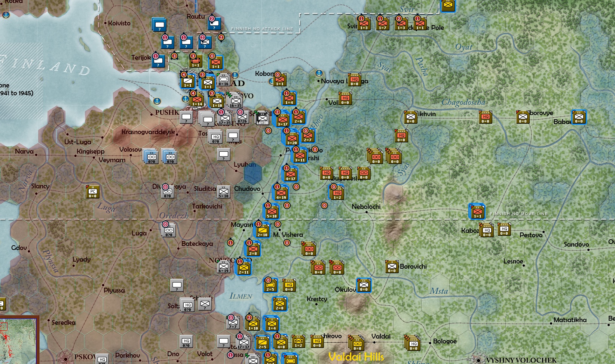Select the armored stack on Valdai Hills
Screen dimensions: 615x364
coord(357,343)
